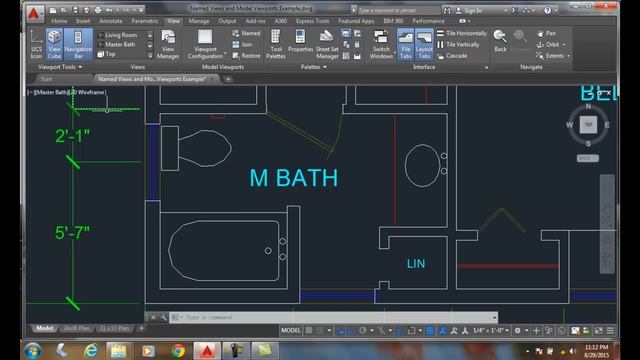Click the TOP face of ViewCube

[x=588, y=124]
